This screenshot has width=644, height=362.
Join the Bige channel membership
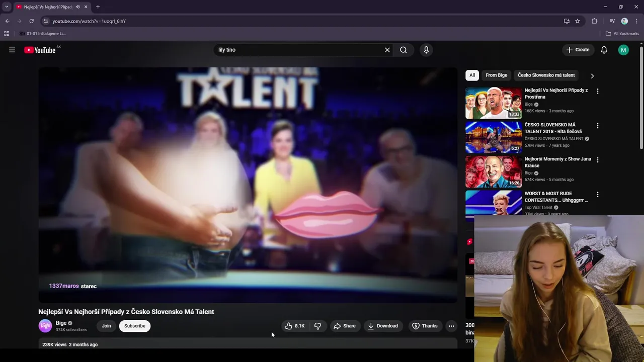click(106, 326)
